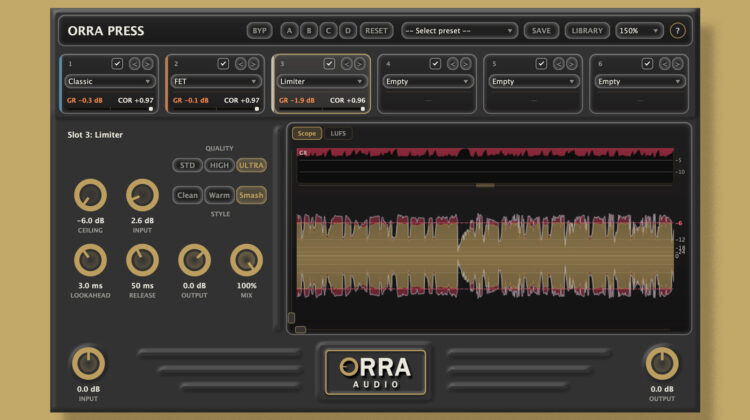
Task: Click slot 3's left arrow icon
Action: pyautogui.click(x=347, y=64)
